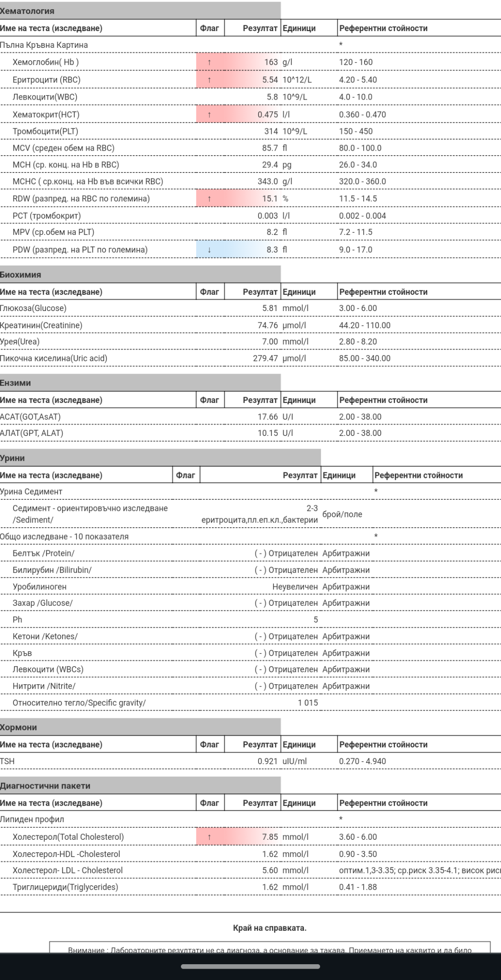Click the up-arrow flag on the Хемоглобин row
501x980 pixels.
(210, 62)
